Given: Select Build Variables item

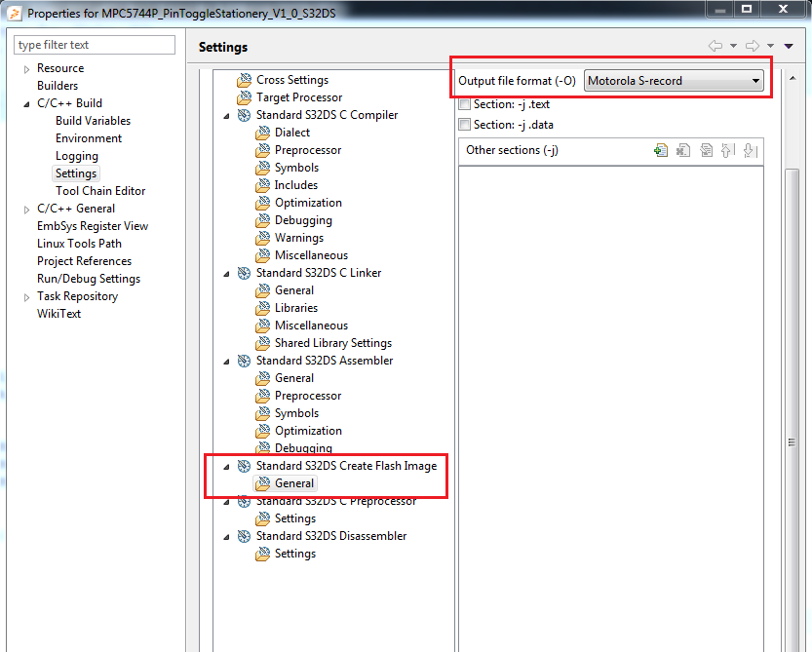Looking at the screenshot, I should (x=94, y=121).
